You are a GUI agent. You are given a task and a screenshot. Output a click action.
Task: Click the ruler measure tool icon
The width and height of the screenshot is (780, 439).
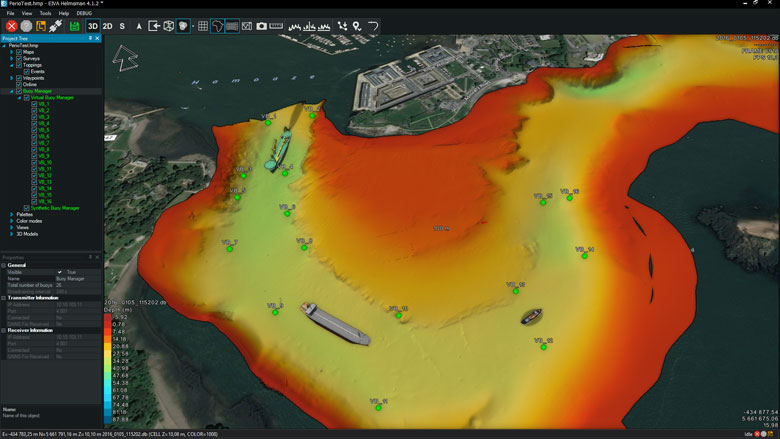(276, 25)
